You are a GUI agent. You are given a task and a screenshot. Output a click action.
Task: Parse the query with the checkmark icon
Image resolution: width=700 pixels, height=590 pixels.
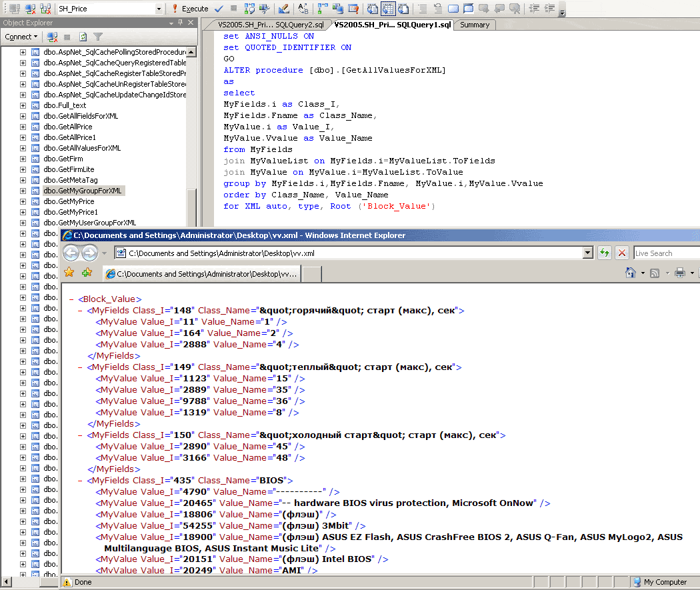pyautogui.click(x=219, y=9)
